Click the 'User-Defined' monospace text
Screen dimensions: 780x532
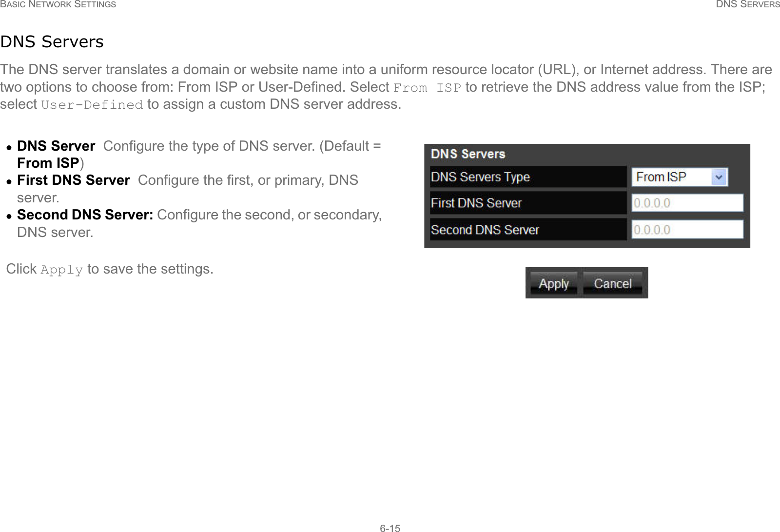point(92,105)
